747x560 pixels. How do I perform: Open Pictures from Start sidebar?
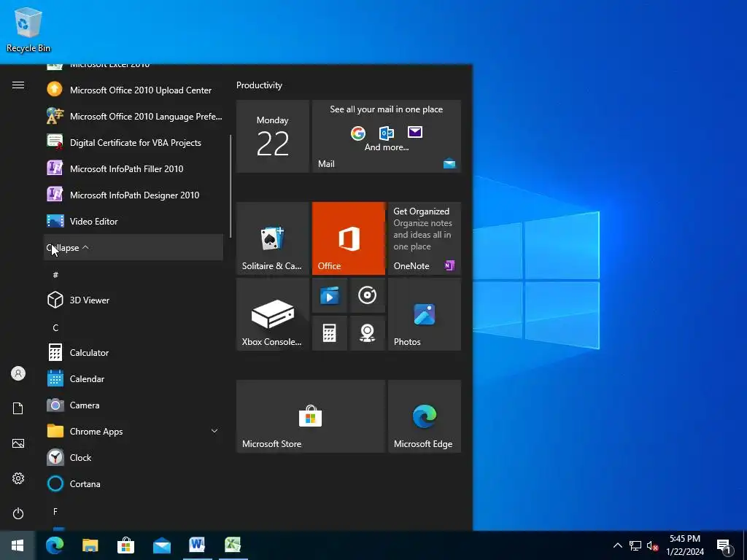pyautogui.click(x=18, y=443)
